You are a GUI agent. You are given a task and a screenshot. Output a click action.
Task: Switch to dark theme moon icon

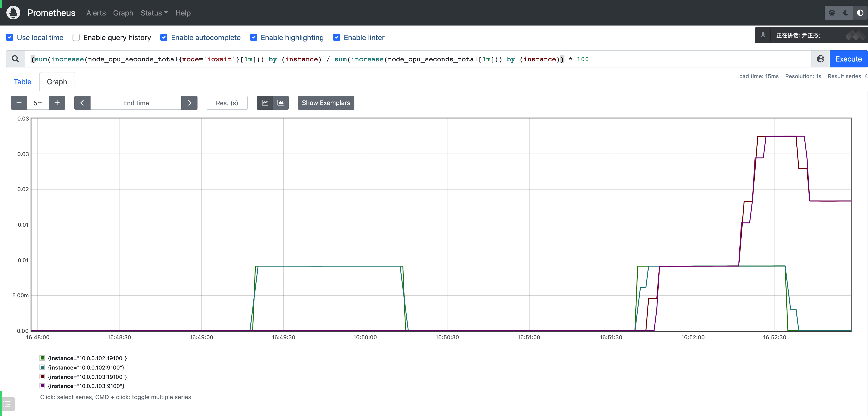pos(846,13)
